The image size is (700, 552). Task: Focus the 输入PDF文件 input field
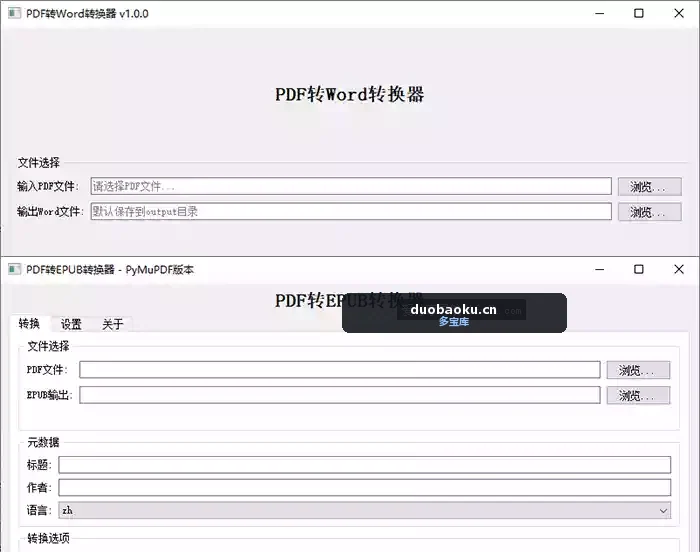click(x=351, y=186)
